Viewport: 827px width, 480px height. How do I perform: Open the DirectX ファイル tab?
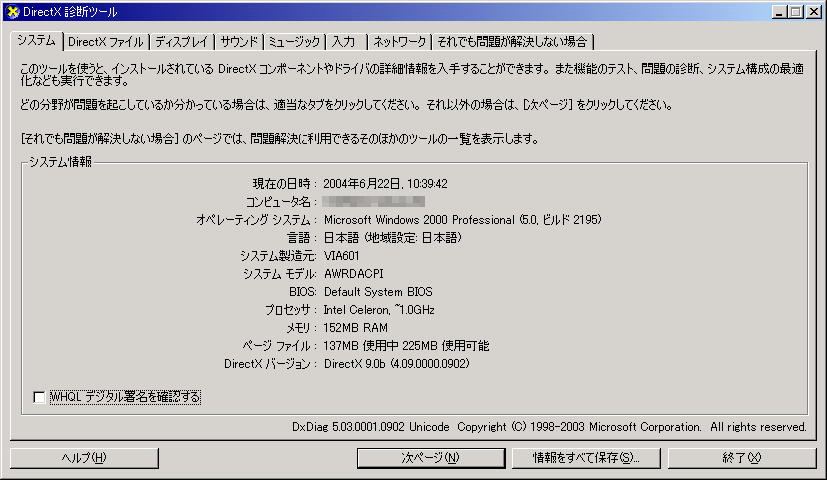106,42
